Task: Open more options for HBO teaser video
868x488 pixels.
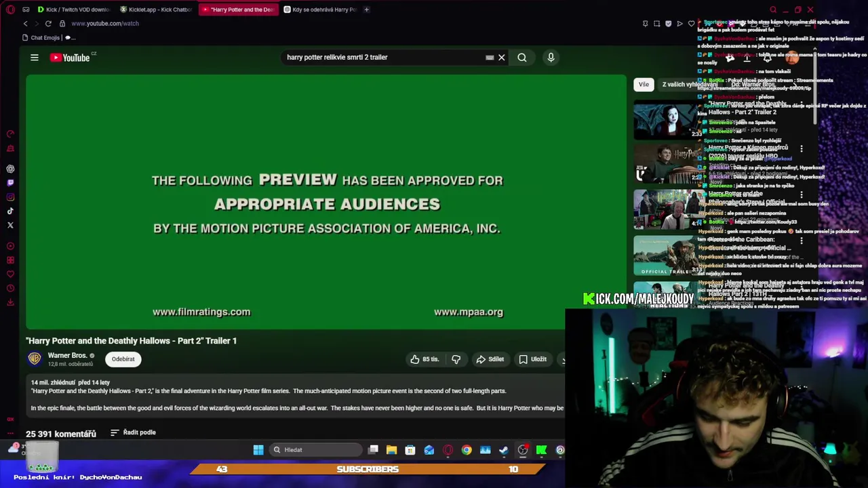Action: point(802,149)
